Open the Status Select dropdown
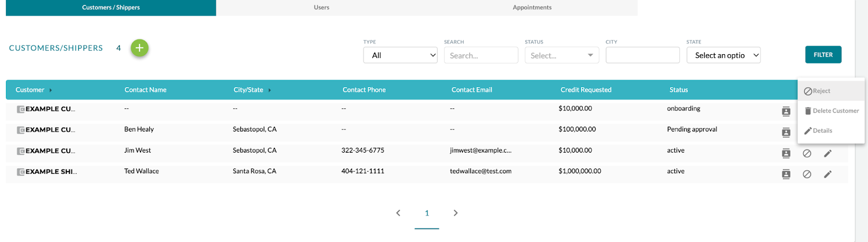Viewport: 868px width, 242px height. pyautogui.click(x=561, y=55)
